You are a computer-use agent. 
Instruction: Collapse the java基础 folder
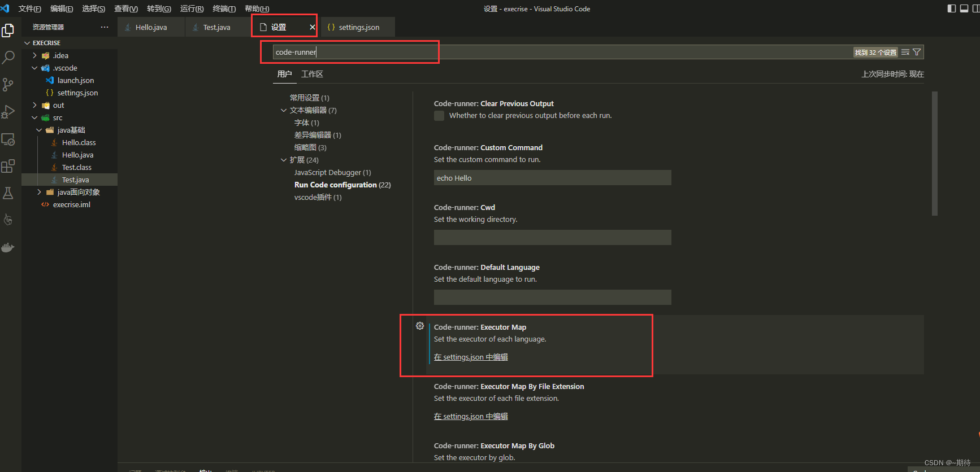tap(39, 130)
